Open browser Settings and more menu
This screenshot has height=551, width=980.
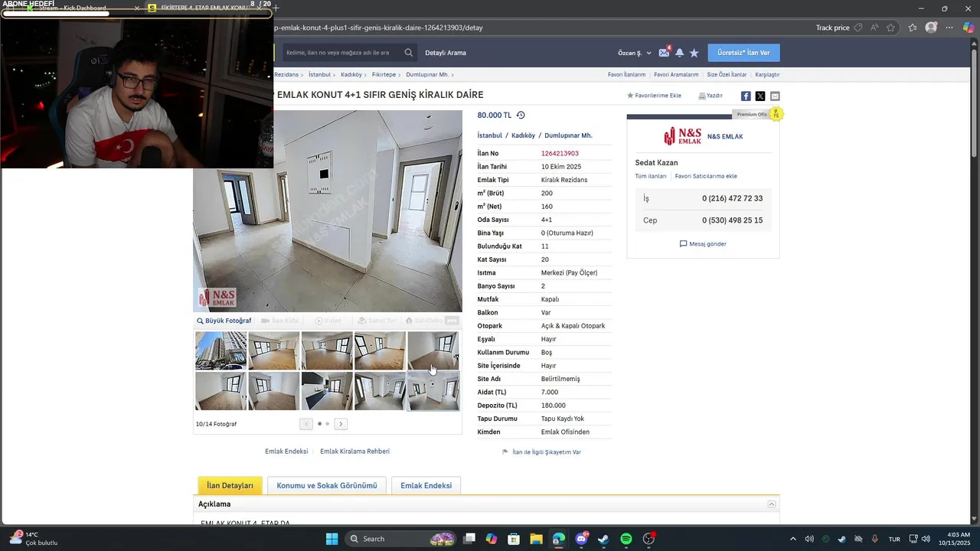(x=949, y=28)
